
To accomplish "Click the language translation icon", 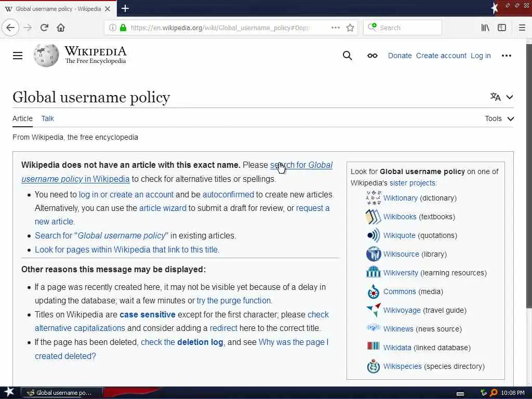I will [x=495, y=97].
